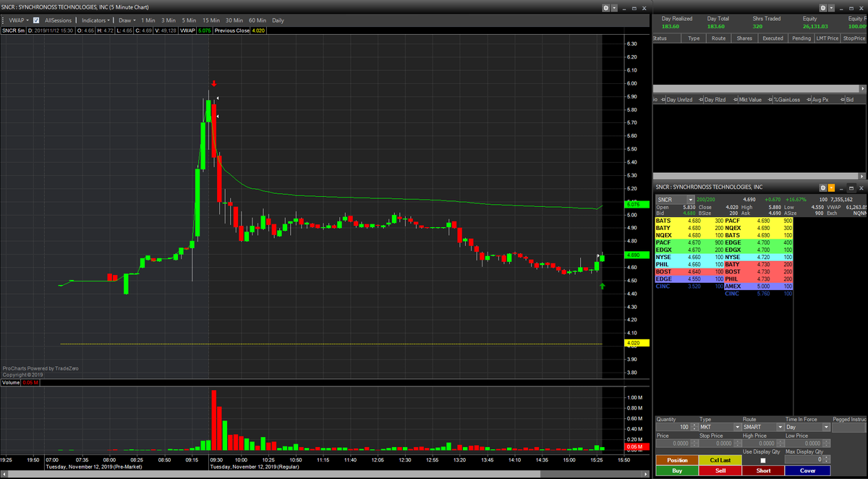The width and height of the screenshot is (868, 479).
Task: Click the Mkt Value column header
Action: coord(749,100)
